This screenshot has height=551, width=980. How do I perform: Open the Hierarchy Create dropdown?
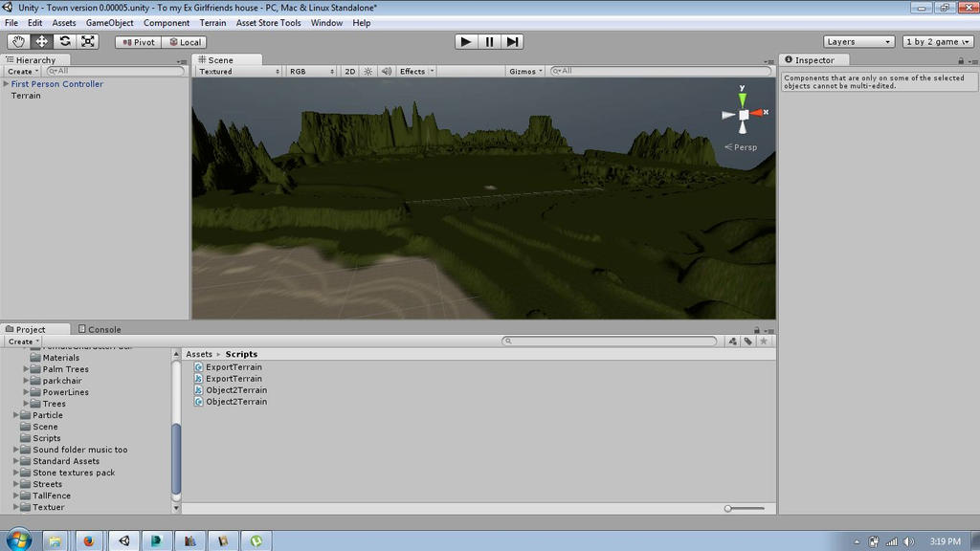23,71
